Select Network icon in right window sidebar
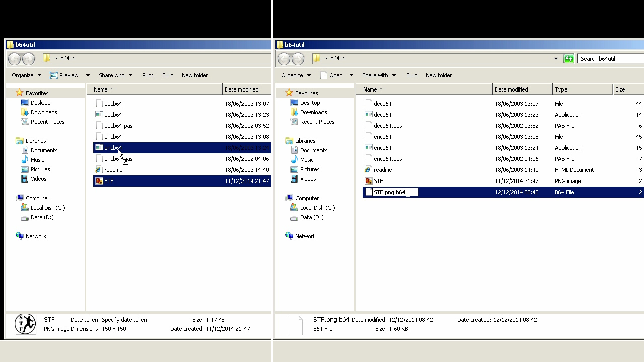The height and width of the screenshot is (362, 644). click(289, 236)
